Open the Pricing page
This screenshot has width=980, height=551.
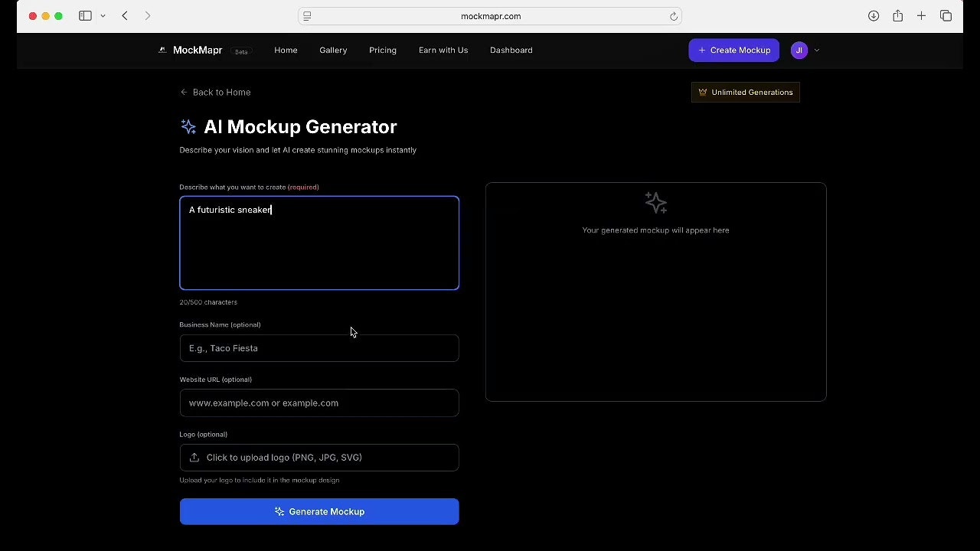tap(383, 50)
